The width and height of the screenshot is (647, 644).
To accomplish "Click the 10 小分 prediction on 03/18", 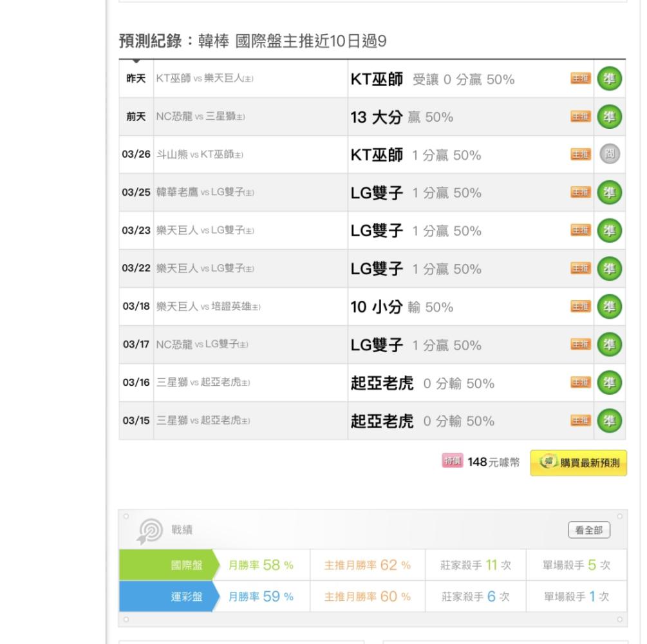I will pos(376,307).
